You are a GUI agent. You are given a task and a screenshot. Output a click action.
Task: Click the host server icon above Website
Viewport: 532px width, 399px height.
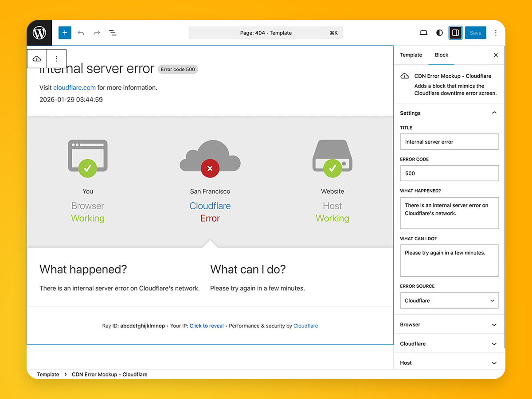[x=332, y=158]
